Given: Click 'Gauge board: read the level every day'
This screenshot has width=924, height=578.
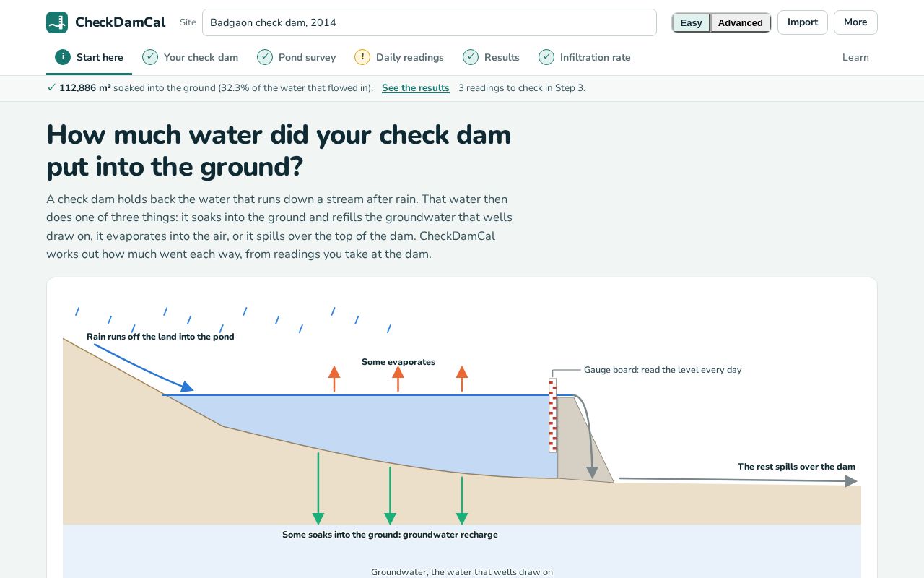Looking at the screenshot, I should pyautogui.click(x=663, y=370).
